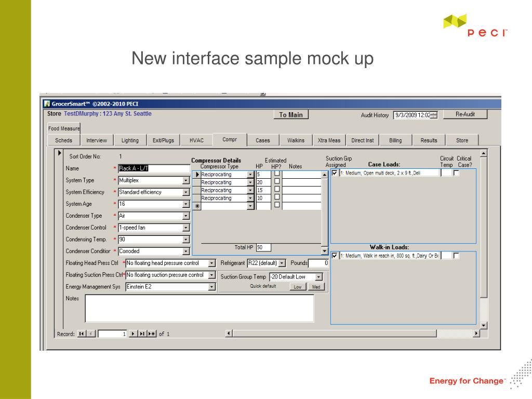Select the Food Measure tab

[x=64, y=128]
